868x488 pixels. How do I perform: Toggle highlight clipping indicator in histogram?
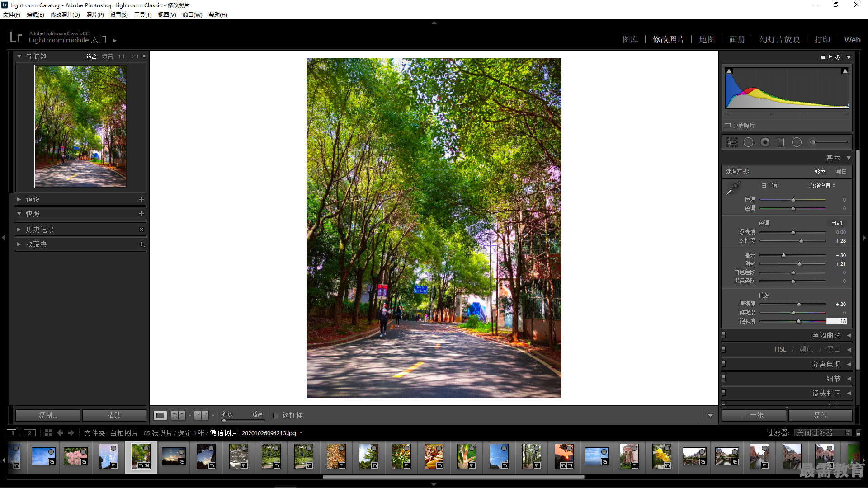845,71
